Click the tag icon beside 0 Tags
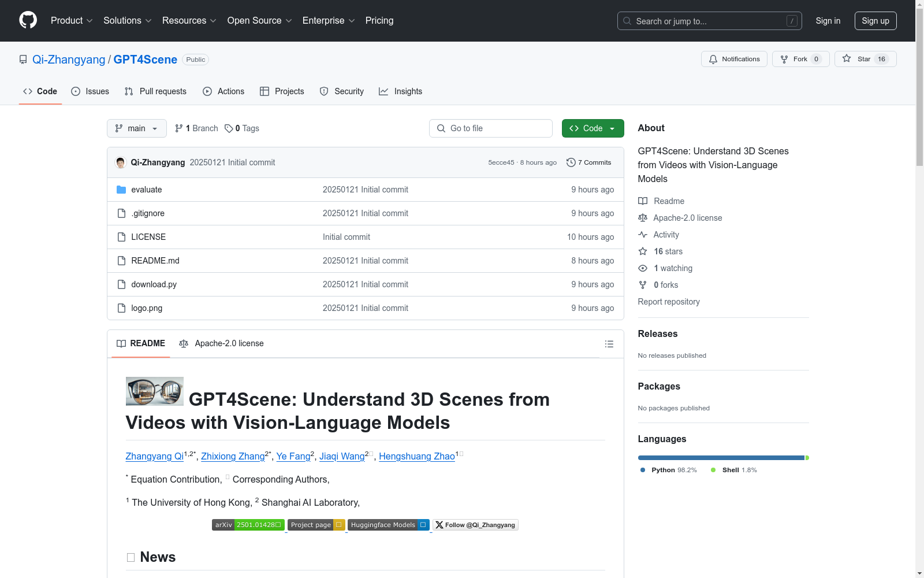Image resolution: width=924 pixels, height=578 pixels. tap(229, 128)
